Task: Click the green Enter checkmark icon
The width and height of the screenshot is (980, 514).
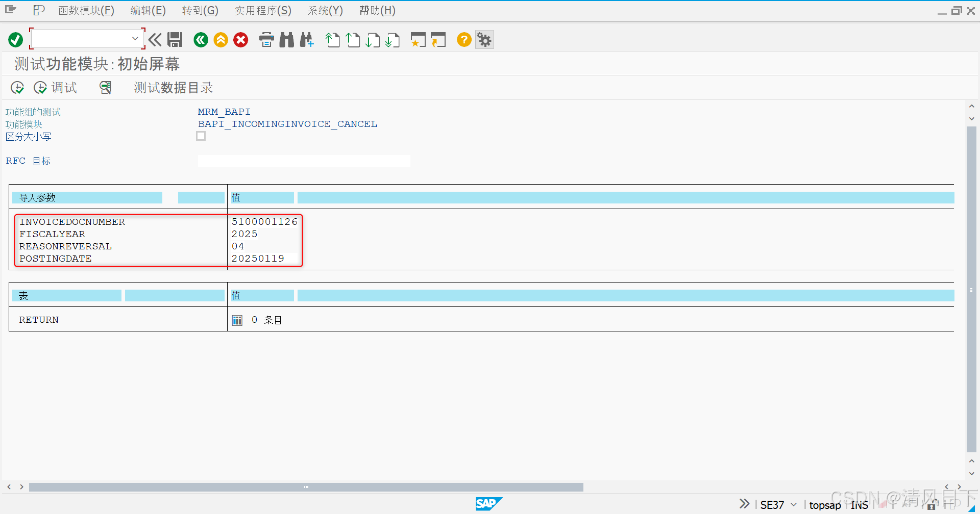Action: coord(15,39)
